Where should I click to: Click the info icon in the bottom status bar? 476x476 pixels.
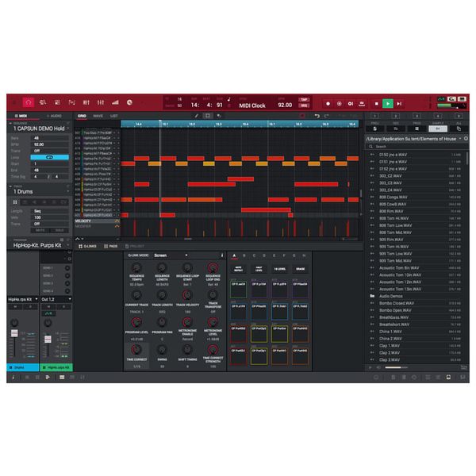13,378
